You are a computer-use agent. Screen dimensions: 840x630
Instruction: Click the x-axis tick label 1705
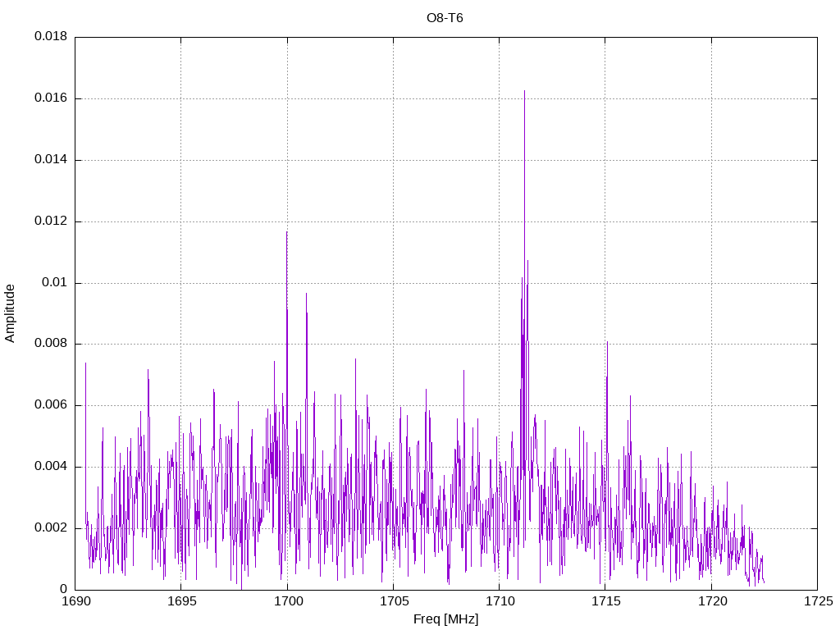point(394,601)
